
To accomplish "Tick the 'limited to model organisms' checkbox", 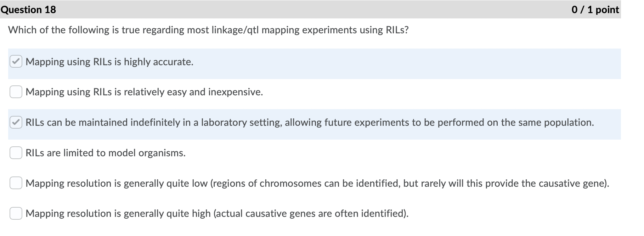I will [16, 153].
